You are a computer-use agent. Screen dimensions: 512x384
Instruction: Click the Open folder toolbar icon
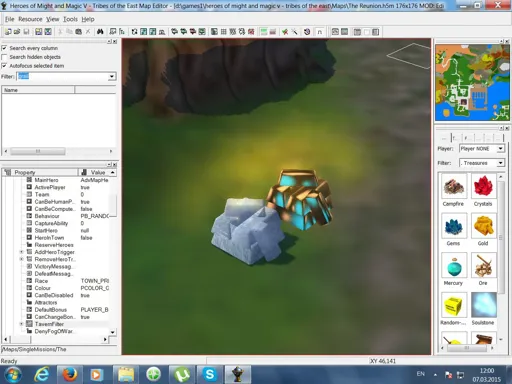[17, 32]
